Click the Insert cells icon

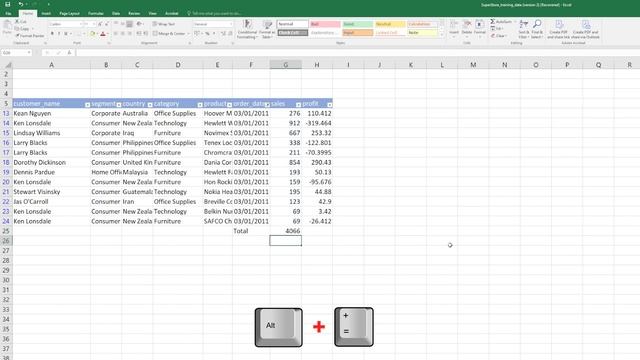(x=454, y=28)
